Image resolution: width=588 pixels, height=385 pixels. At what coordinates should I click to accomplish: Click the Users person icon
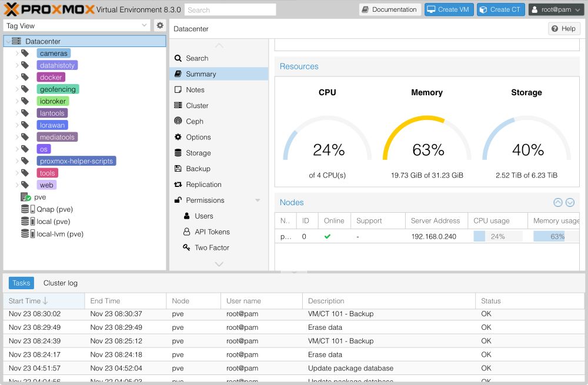187,216
